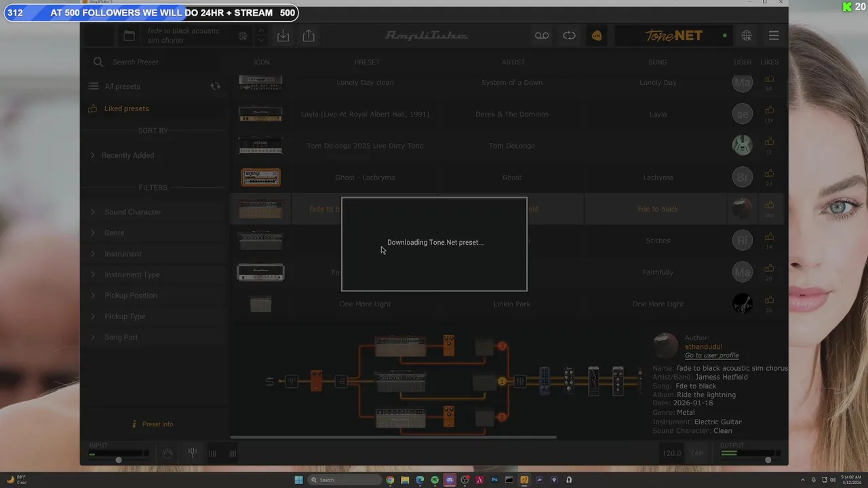Open the Lonely Day clean preset row
This screenshot has width=868, height=488.
coord(507,83)
